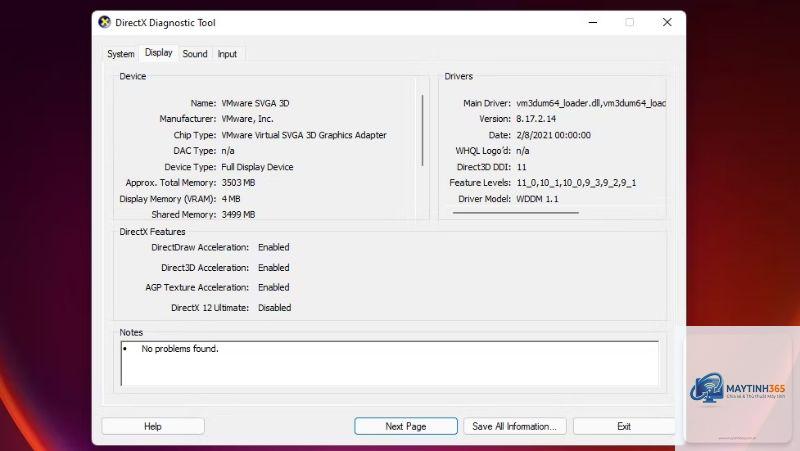This screenshot has height=451, width=800.
Task: Click feature levels value 11_0,10_1,10_0
Action: tap(576, 183)
